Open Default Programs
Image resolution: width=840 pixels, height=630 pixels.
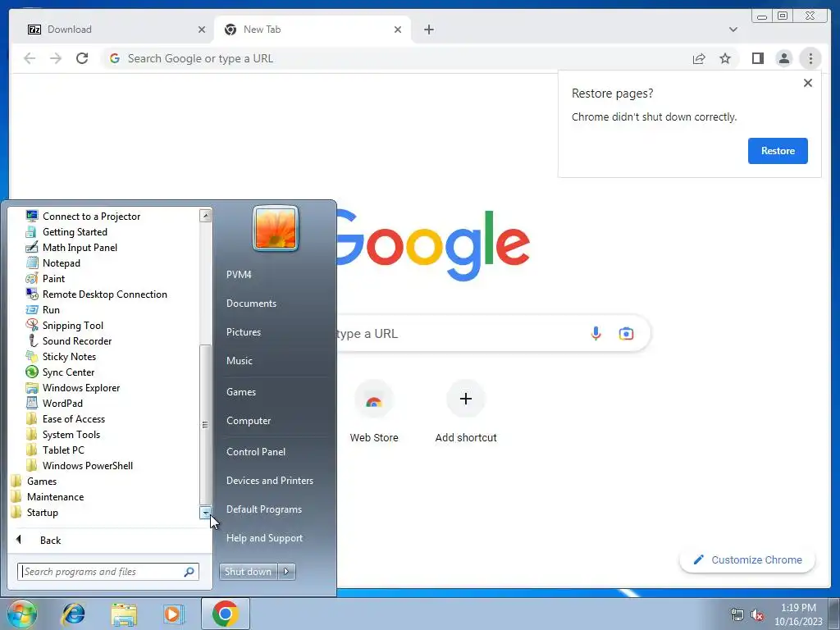point(264,509)
